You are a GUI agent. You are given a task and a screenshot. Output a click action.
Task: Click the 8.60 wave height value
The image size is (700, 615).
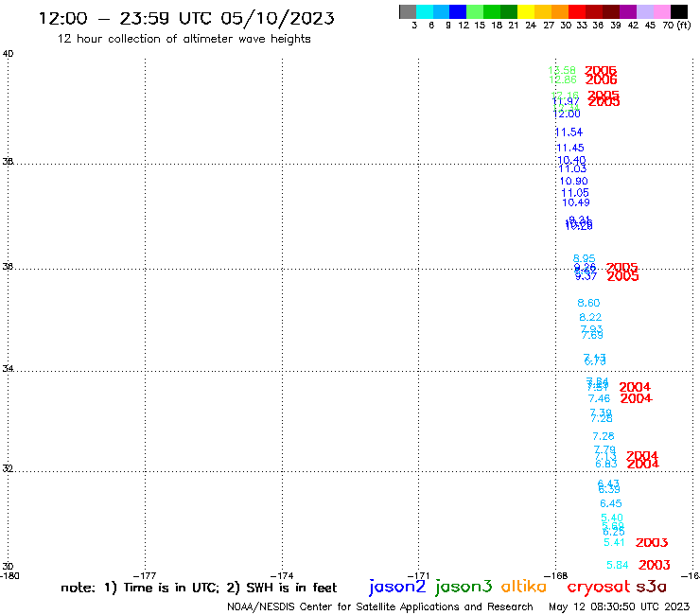(588, 303)
